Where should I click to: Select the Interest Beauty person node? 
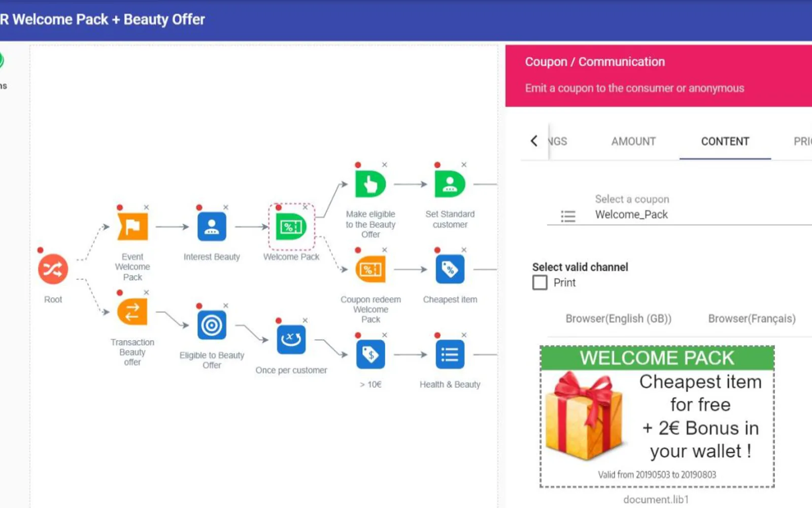[212, 227]
